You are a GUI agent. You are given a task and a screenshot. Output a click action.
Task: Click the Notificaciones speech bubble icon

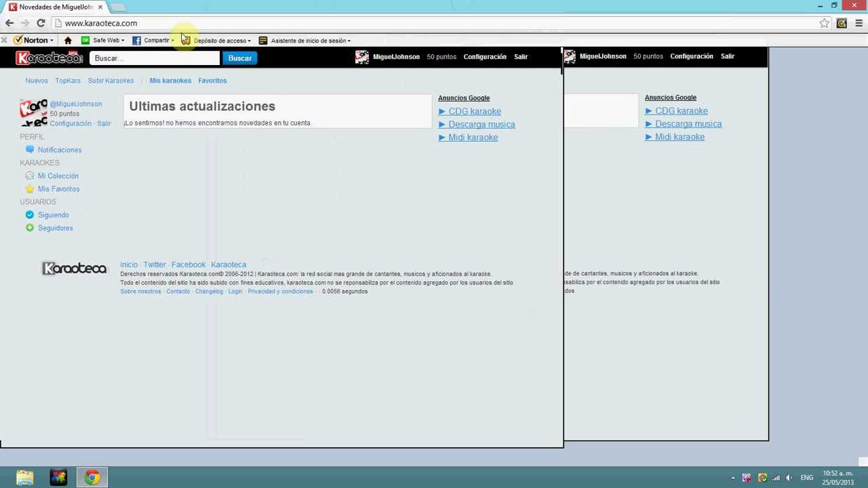point(30,149)
